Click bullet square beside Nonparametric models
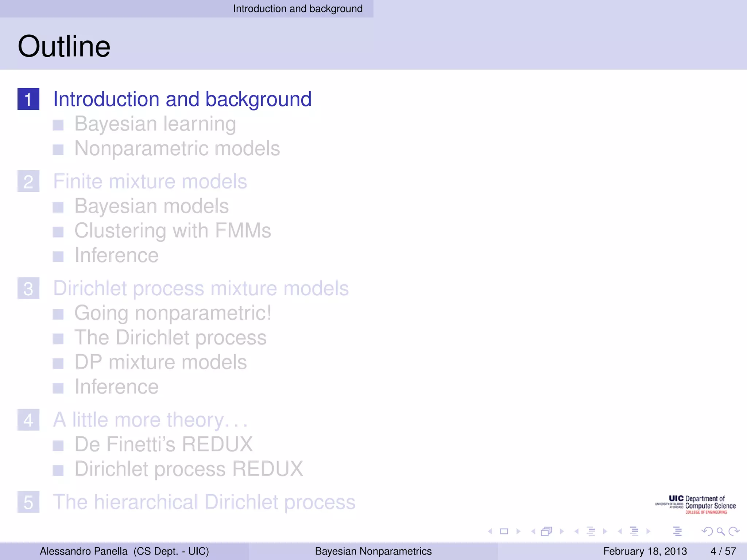747x560 pixels. pyautogui.click(x=58, y=149)
